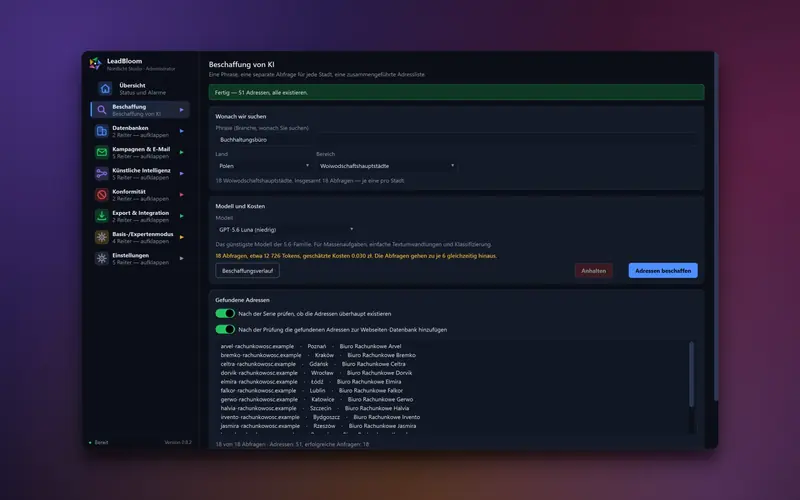Viewport: 800px width, 500px height.
Task: Open Künstliche Intelligenz menu label
Action: (141, 170)
